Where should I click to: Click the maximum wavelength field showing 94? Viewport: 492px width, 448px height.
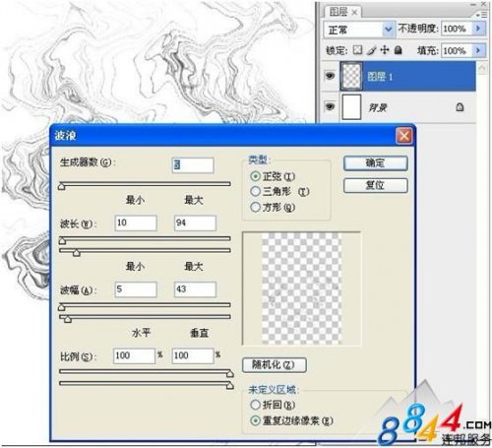click(x=195, y=224)
